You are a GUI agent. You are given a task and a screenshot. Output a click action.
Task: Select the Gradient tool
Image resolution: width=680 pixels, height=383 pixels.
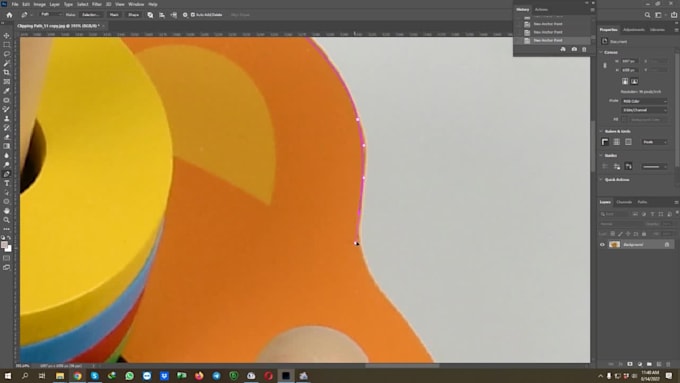pyautogui.click(x=7, y=146)
